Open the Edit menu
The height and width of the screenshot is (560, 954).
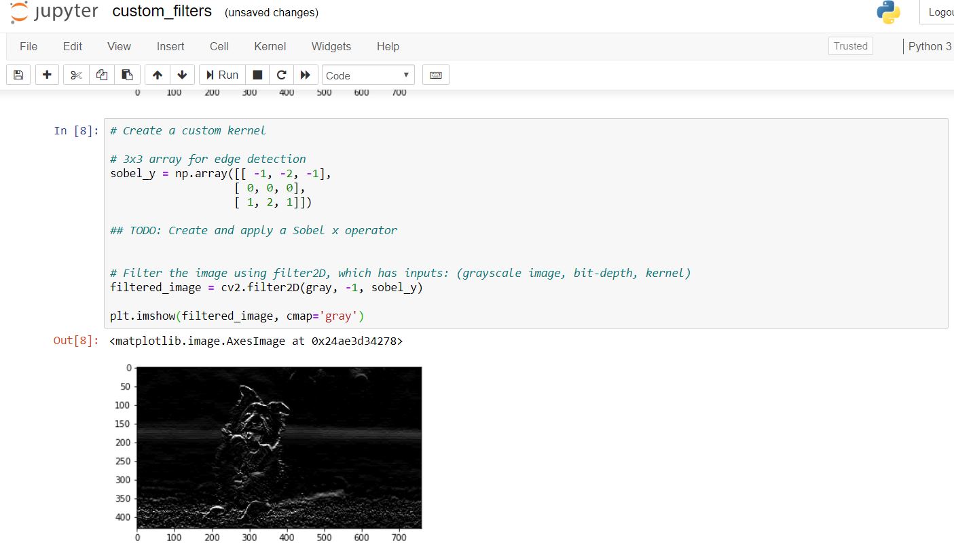(x=73, y=46)
